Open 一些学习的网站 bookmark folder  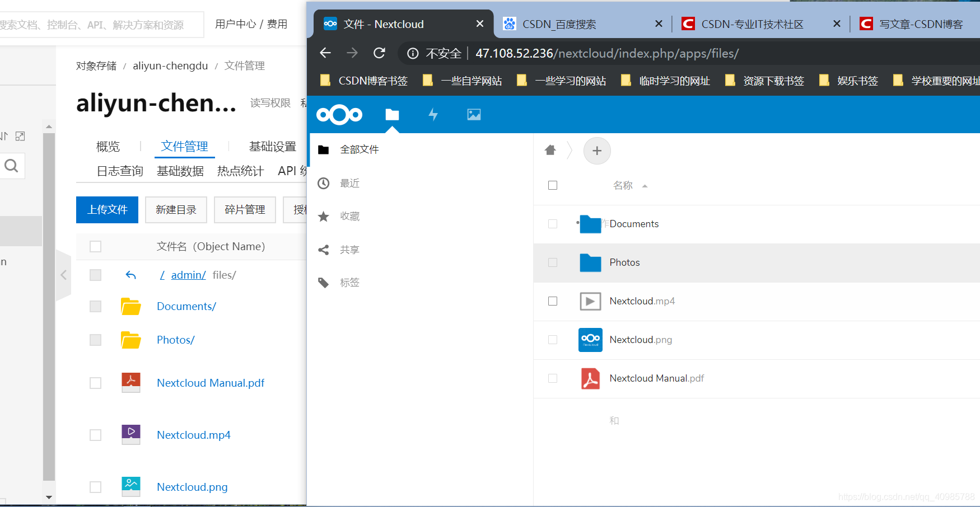coord(561,81)
